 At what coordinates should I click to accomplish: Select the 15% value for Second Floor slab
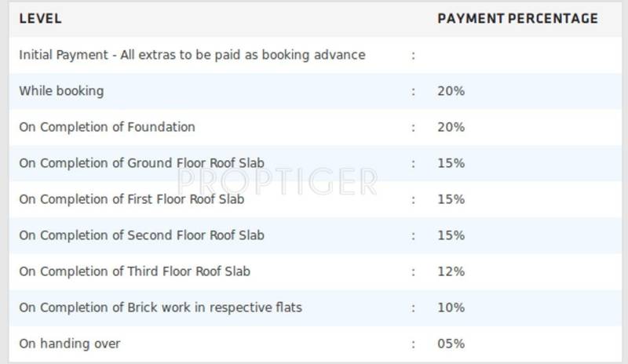click(451, 235)
